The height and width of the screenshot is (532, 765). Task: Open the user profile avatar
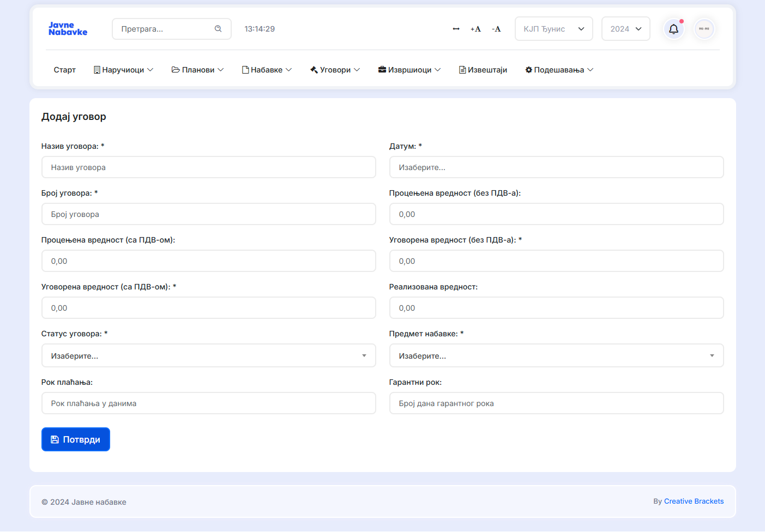coord(704,29)
